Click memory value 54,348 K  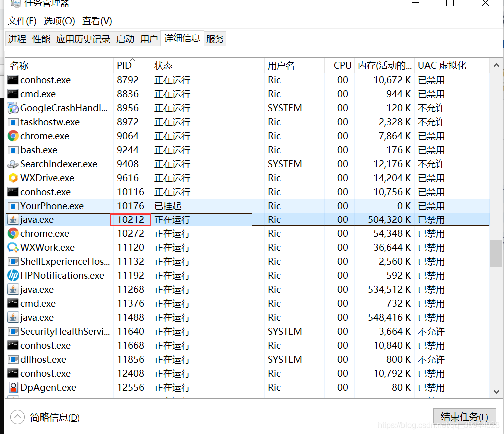click(392, 233)
